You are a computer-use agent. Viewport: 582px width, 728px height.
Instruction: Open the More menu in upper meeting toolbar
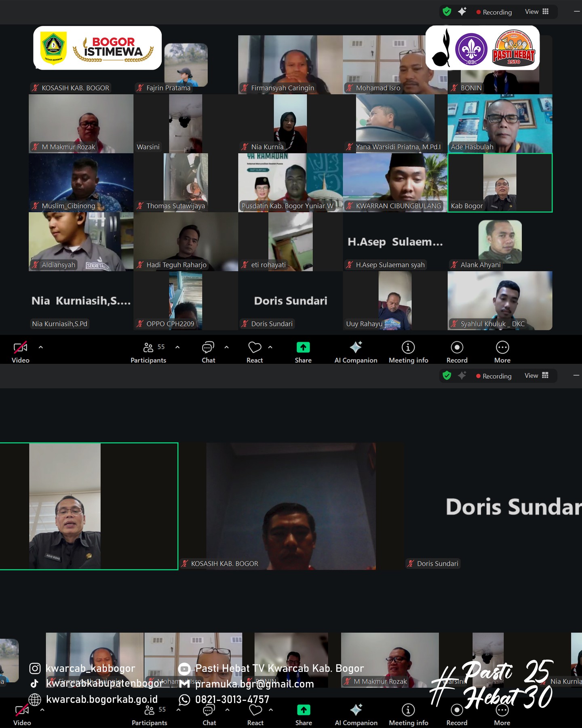click(502, 347)
